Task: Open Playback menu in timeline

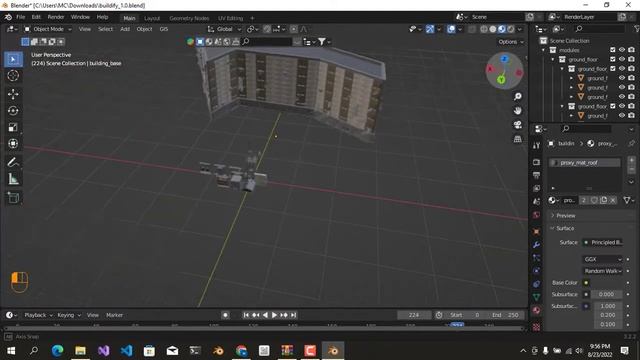Action: (38, 315)
